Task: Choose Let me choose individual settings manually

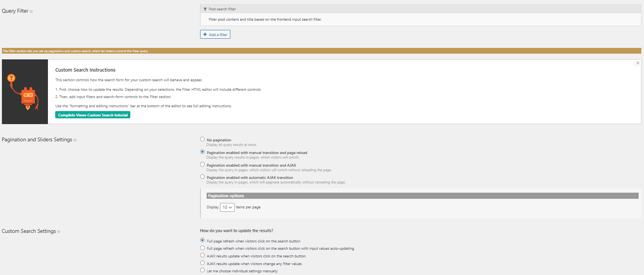Action: pyautogui.click(x=202, y=270)
